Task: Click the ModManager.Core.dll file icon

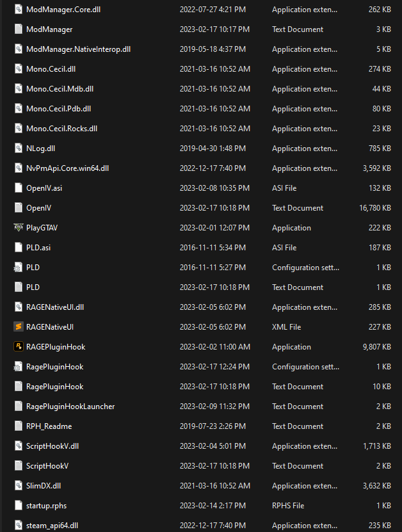Action: pos(19,9)
